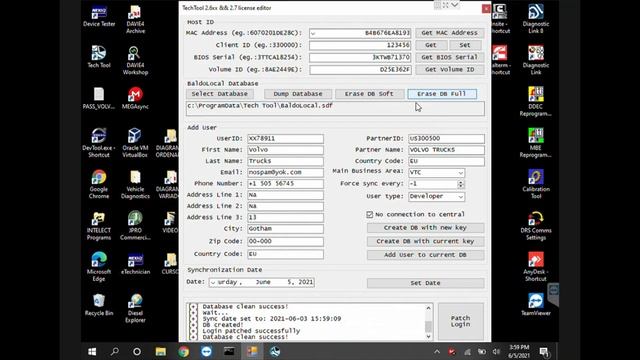640x360 pixels.
Task: Open TeamViewer from the taskbar
Action: coord(207,351)
